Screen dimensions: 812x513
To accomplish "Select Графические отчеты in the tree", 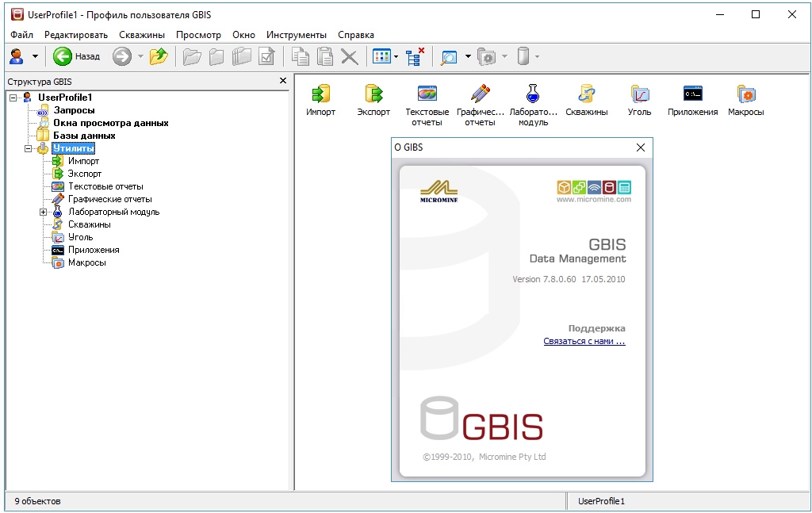I will (109, 199).
